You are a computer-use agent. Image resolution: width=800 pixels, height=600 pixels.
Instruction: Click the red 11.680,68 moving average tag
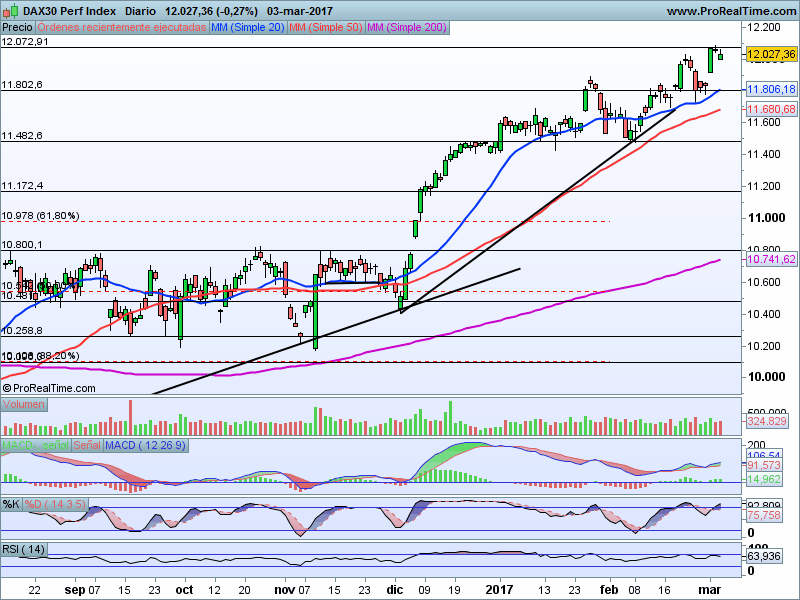tap(771, 109)
